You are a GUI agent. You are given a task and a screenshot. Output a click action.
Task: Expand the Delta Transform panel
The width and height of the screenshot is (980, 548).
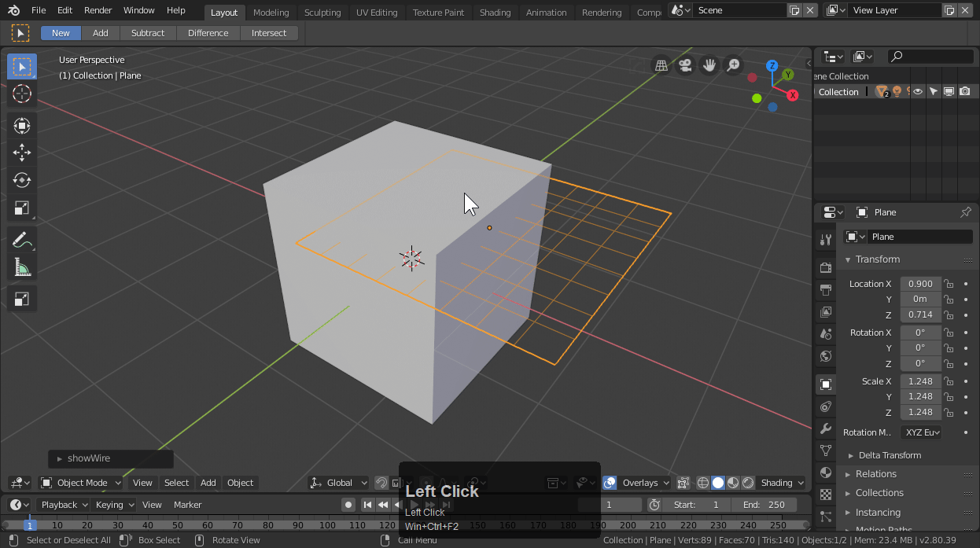(890, 455)
